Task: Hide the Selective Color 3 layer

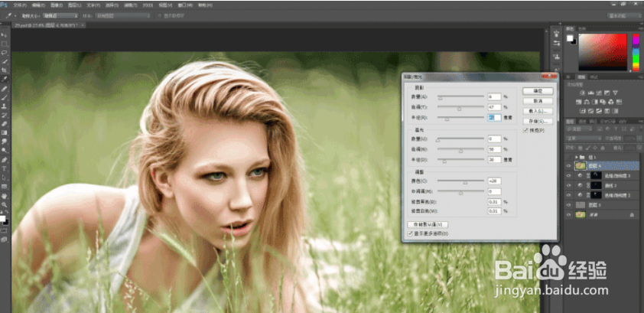Action: pos(569,175)
